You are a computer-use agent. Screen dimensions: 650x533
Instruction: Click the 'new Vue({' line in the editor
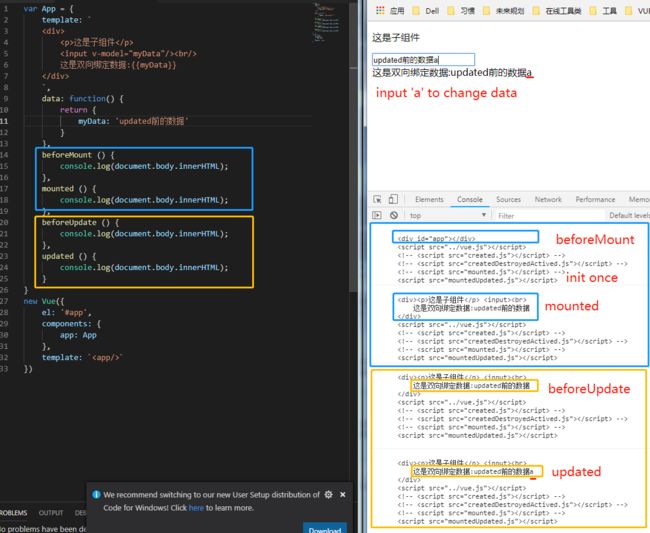point(44,301)
